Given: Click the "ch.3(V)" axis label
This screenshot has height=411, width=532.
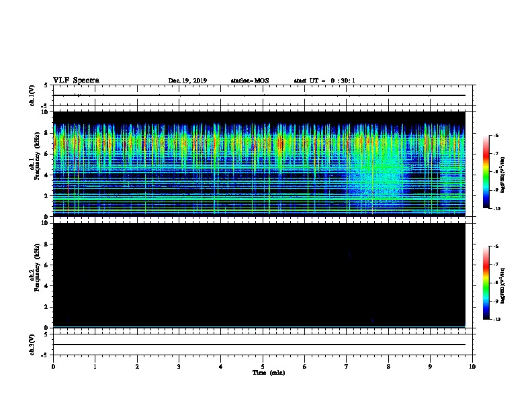Looking at the screenshot, I should [32, 345].
